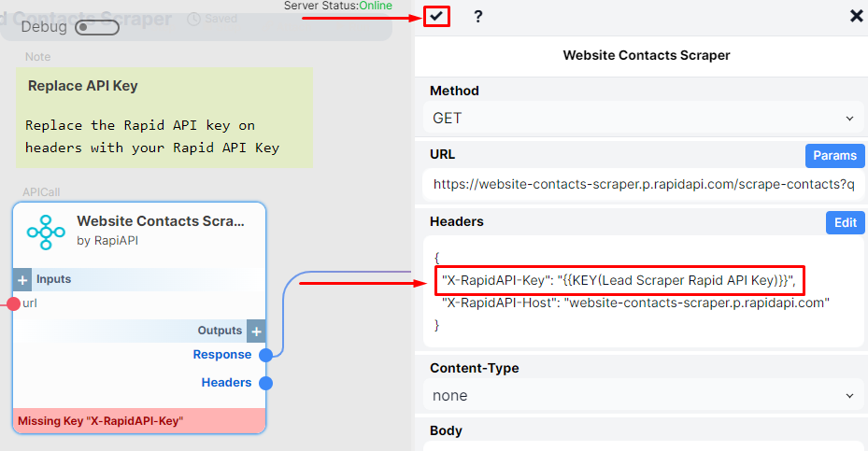Open help via the question mark icon
Image resolution: width=868 pixels, height=451 pixels.
pyautogui.click(x=478, y=17)
